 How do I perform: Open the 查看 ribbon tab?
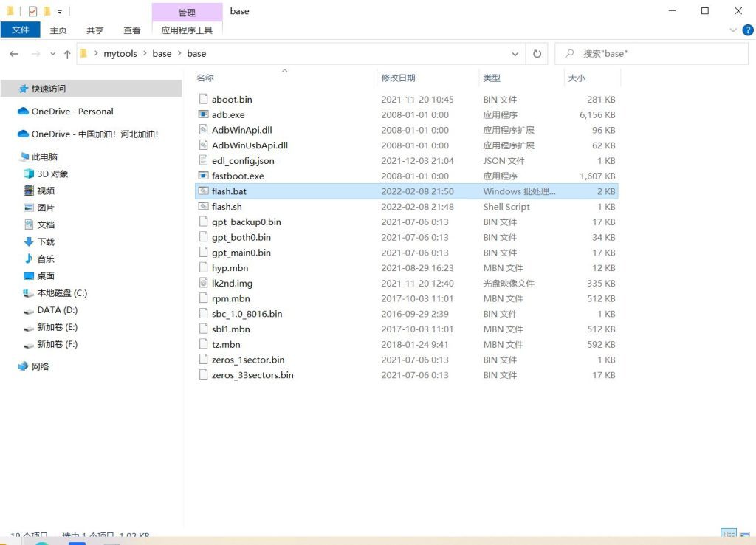131,30
